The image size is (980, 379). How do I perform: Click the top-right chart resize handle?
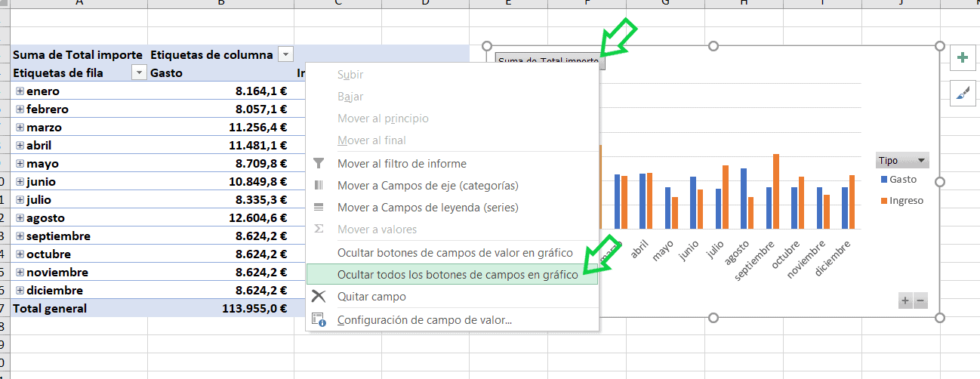[x=940, y=46]
